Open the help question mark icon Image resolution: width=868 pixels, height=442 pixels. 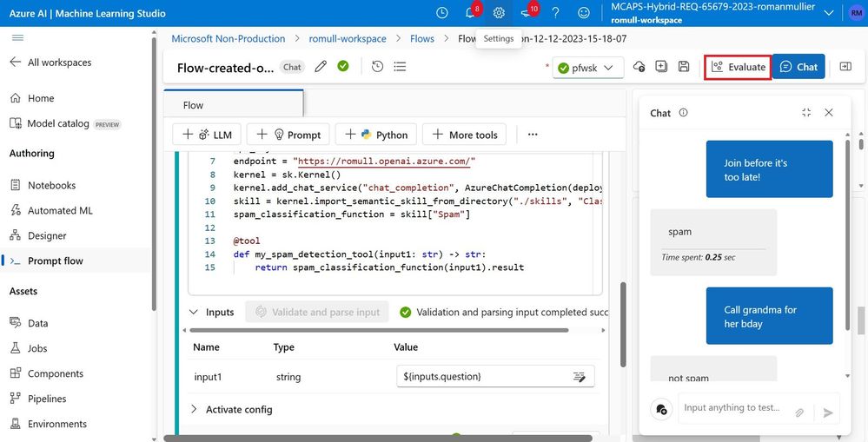[x=556, y=13]
